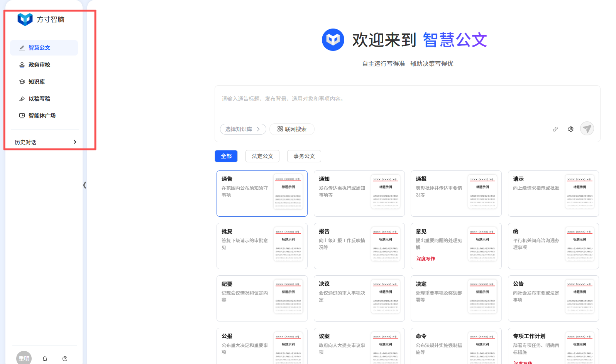Screen dimensions: 616x364
Task: Click the 方寸智脑 logo icon
Action: [25, 19]
